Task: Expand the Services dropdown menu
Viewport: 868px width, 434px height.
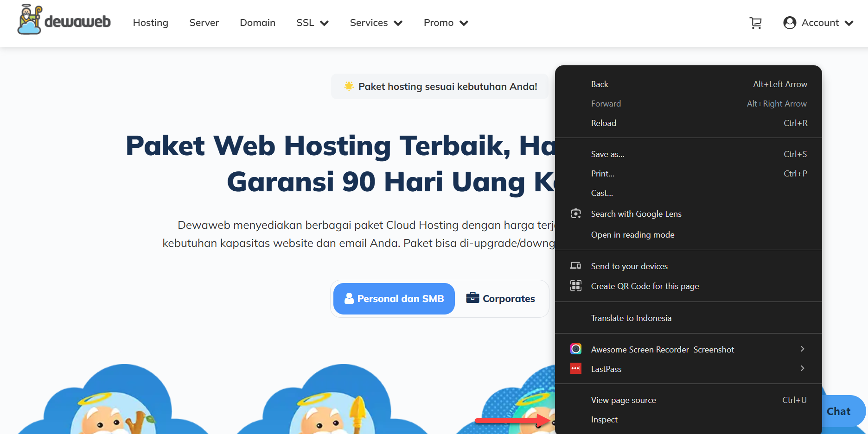Action: pyautogui.click(x=376, y=23)
